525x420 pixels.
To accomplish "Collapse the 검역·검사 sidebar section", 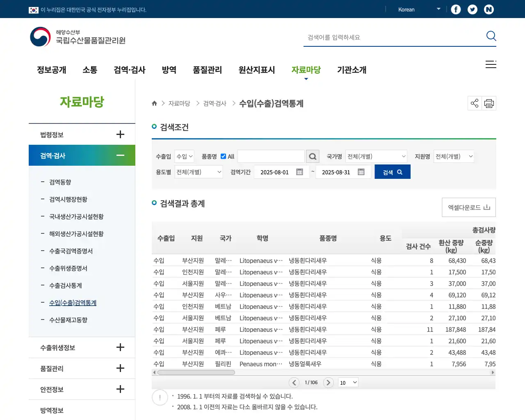I will tap(120, 155).
